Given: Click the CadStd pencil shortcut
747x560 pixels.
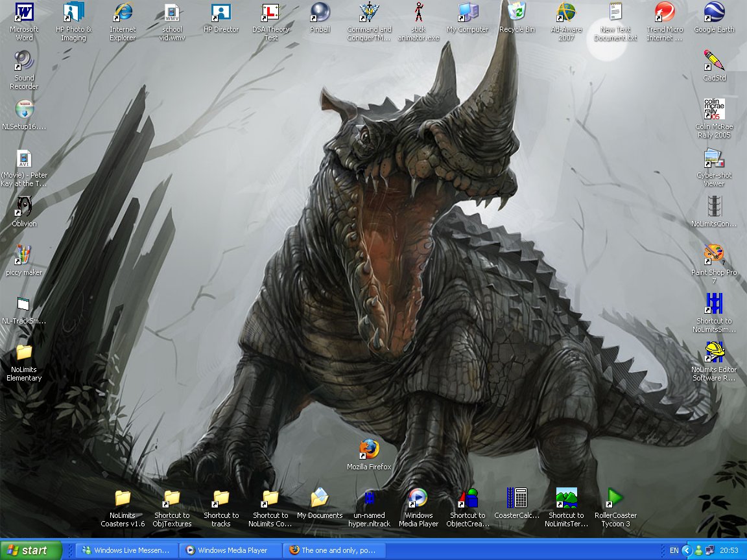Looking at the screenshot, I should point(714,62).
